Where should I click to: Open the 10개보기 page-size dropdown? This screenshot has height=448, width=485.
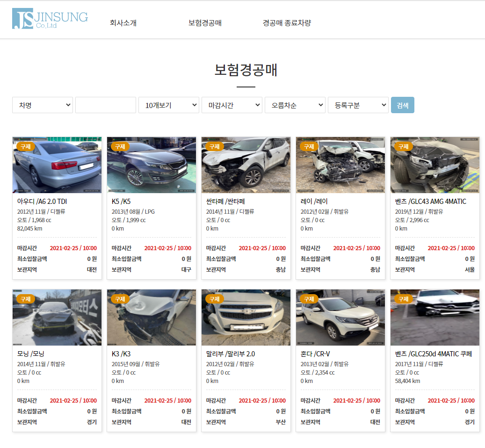169,105
